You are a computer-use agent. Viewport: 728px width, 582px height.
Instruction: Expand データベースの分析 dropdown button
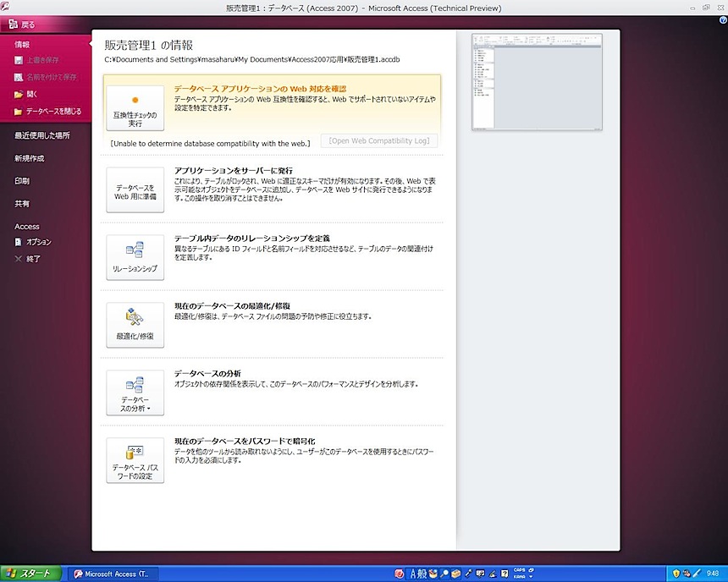[x=135, y=393]
